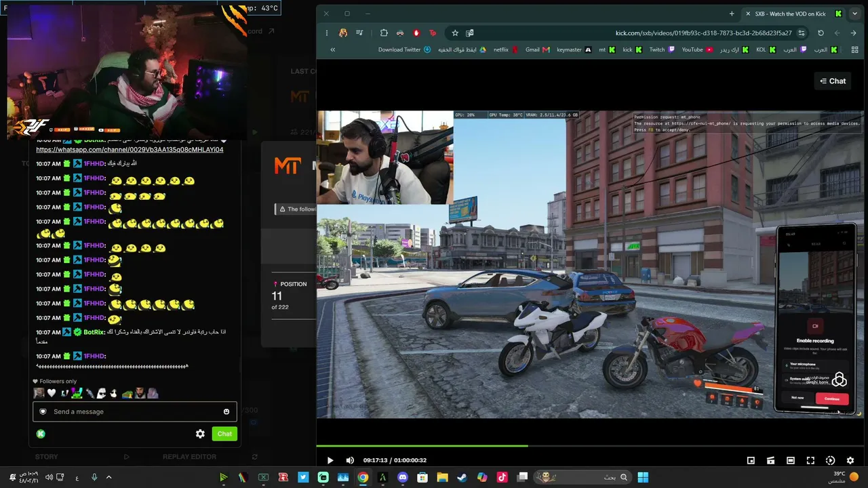Open the Windows Start menu

642,477
